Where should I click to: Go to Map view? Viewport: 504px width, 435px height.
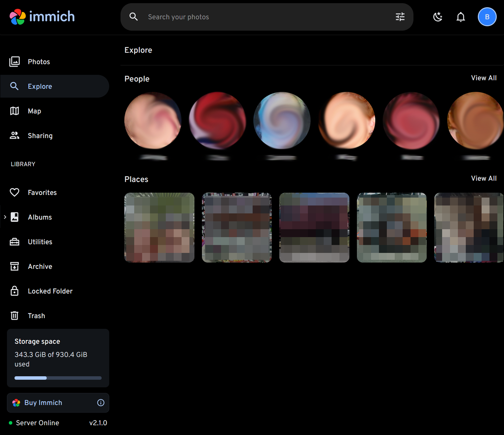pyautogui.click(x=55, y=111)
